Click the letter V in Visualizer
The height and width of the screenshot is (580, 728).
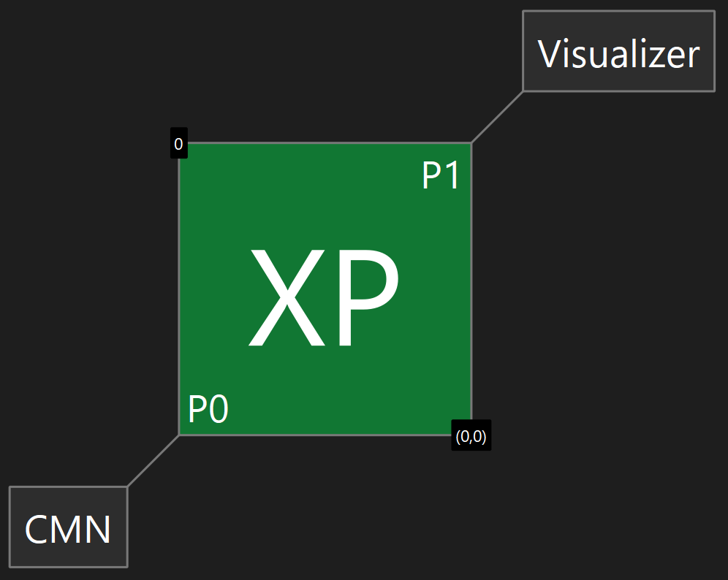(550, 54)
